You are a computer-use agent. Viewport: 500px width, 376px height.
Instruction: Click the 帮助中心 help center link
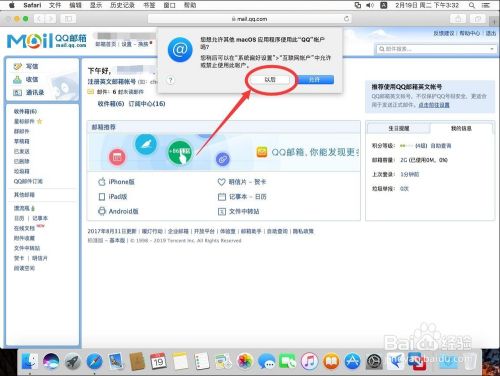click(x=469, y=33)
